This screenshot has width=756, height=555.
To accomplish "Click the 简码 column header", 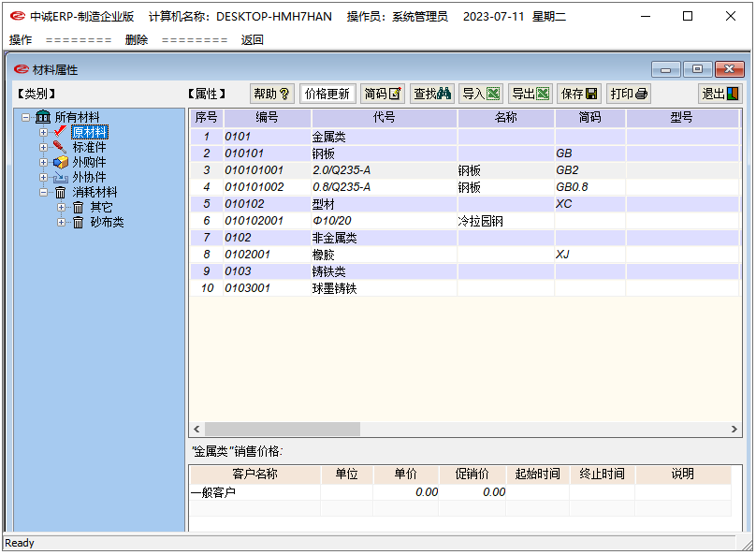I will [590, 117].
